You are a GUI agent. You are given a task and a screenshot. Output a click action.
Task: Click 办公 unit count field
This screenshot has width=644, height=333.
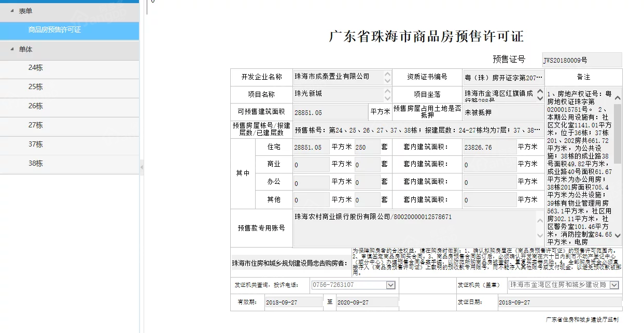coord(368,182)
